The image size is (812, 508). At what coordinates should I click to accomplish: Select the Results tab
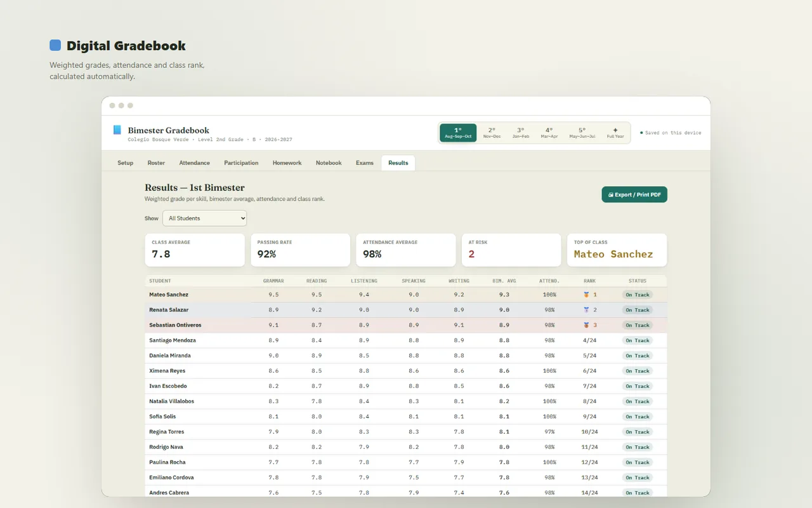point(398,163)
